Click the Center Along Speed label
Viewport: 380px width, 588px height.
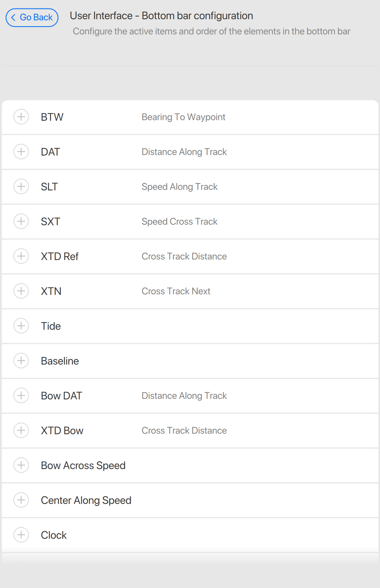point(86,500)
